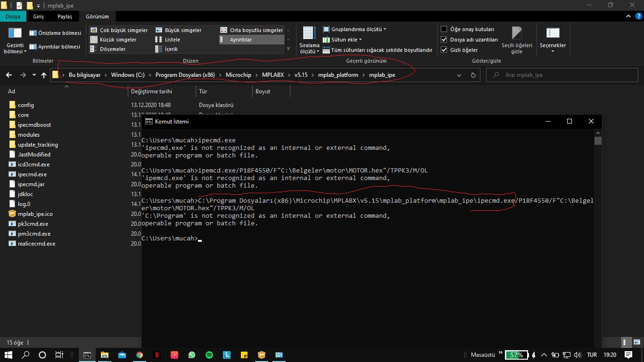
Task: Toggle details view in the status bar
Action: (627, 343)
